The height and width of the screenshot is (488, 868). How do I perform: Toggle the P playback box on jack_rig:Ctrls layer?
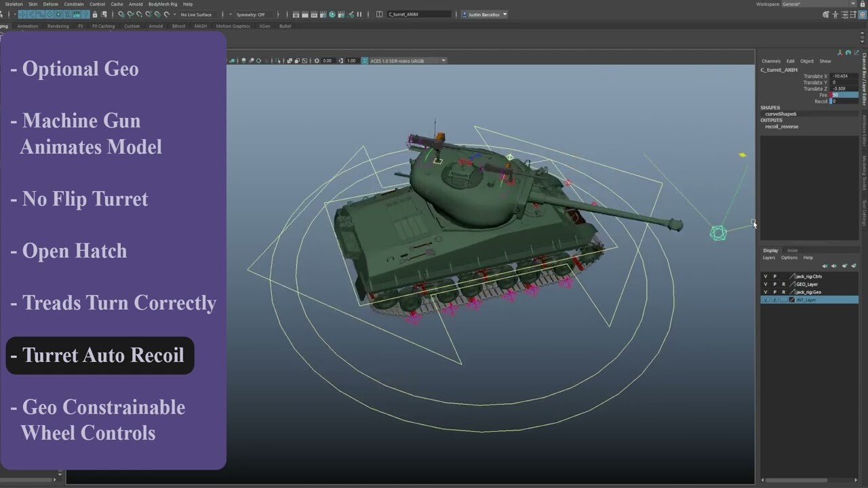click(774, 276)
